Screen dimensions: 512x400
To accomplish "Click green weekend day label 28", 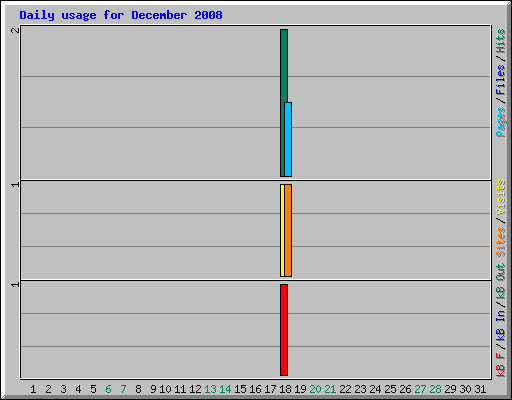I will pyautogui.click(x=435, y=389).
